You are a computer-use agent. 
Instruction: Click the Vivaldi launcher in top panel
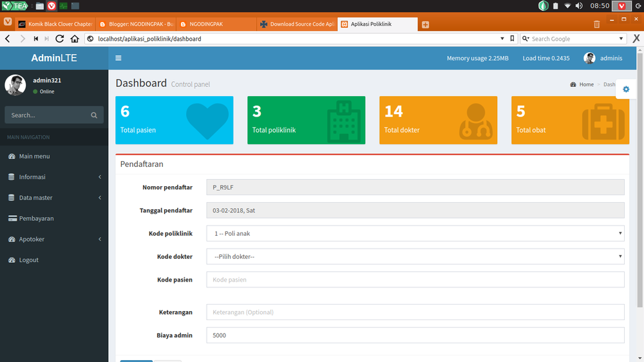[x=52, y=6]
